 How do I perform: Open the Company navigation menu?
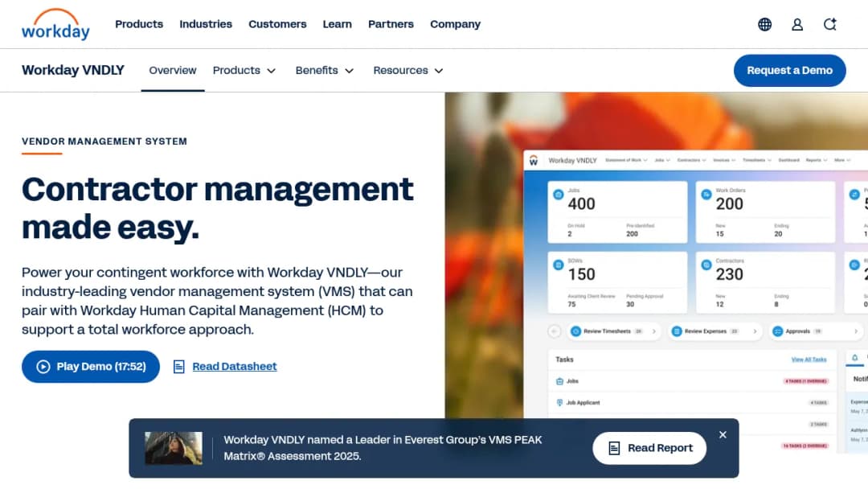pyautogui.click(x=455, y=24)
